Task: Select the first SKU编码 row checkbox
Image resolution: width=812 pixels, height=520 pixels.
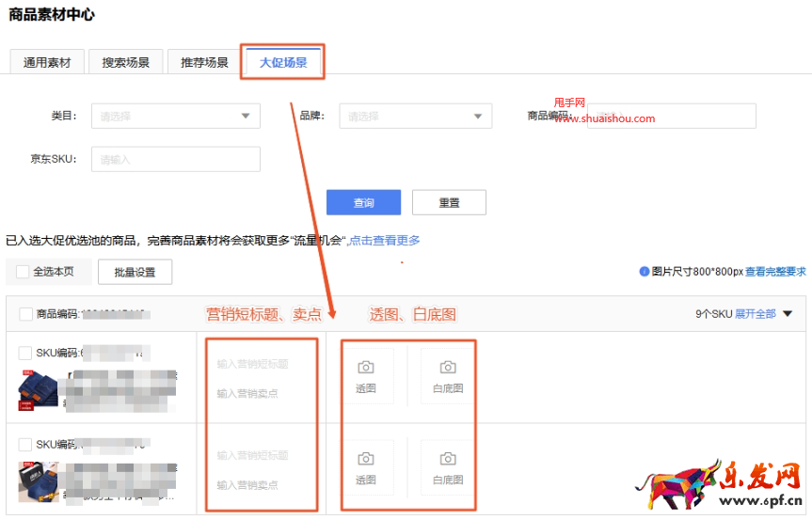Action: [x=25, y=354]
